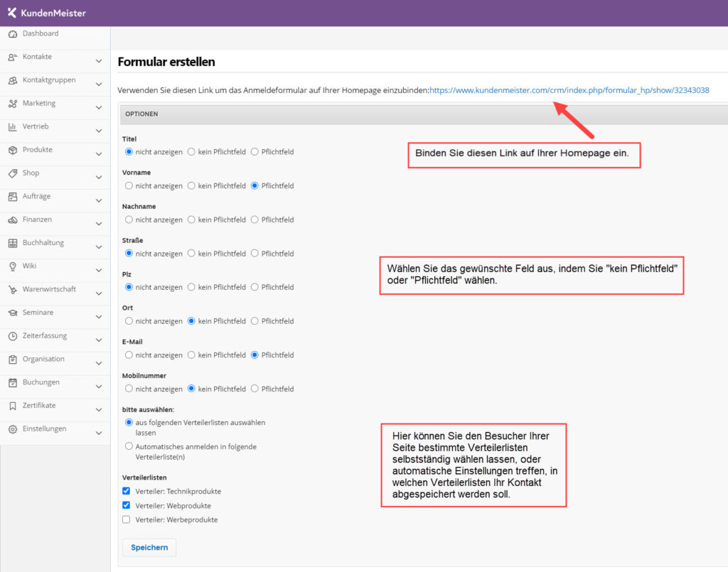
Task: Click the KundenMeister brand name
Action: click(x=53, y=13)
